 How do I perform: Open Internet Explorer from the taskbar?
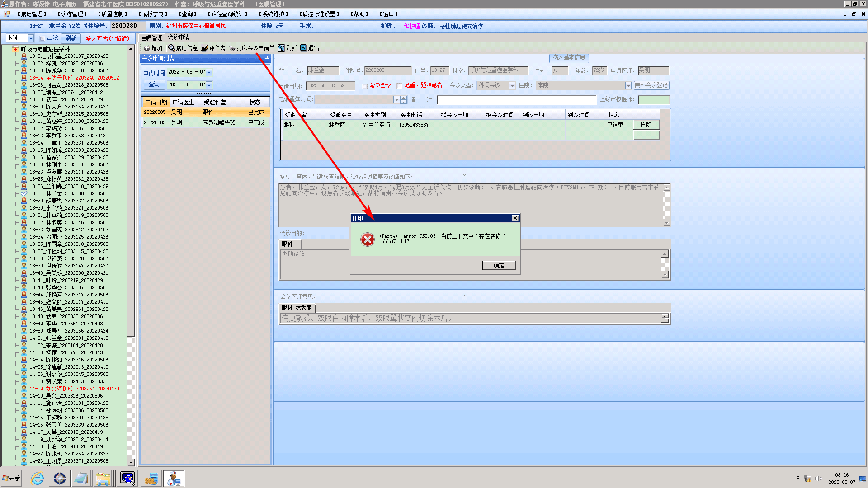(x=37, y=478)
